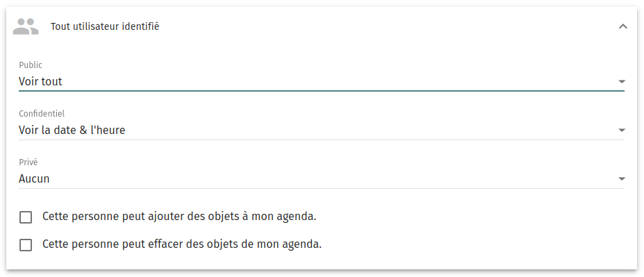Enable the checkbox for erasing objects from my agenda

coord(26,245)
